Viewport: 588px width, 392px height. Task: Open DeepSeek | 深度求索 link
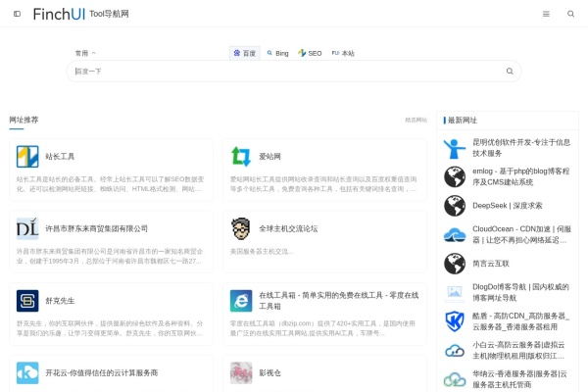[508, 206]
